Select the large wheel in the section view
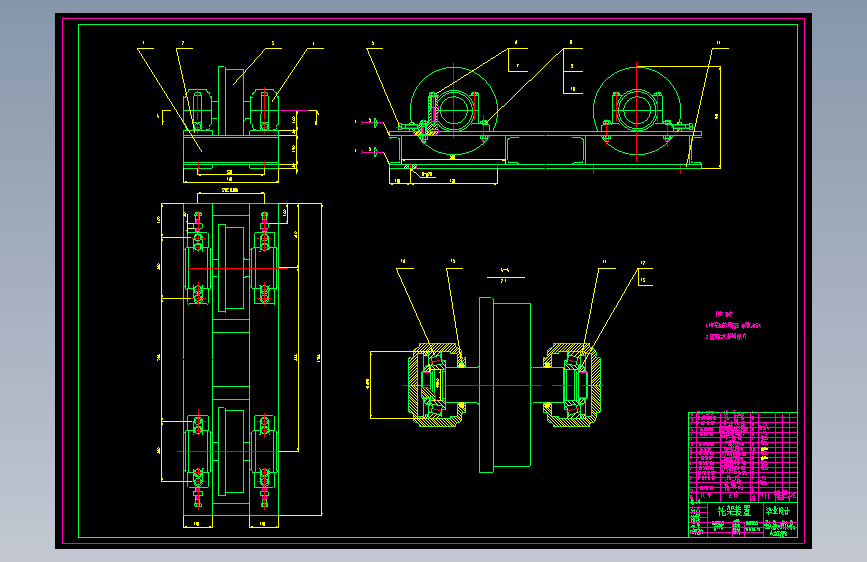 pos(505,385)
